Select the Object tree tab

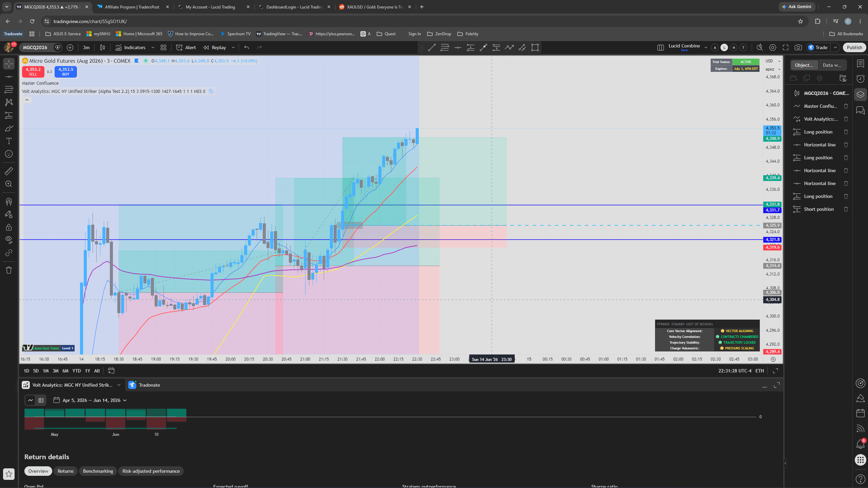(x=804, y=65)
